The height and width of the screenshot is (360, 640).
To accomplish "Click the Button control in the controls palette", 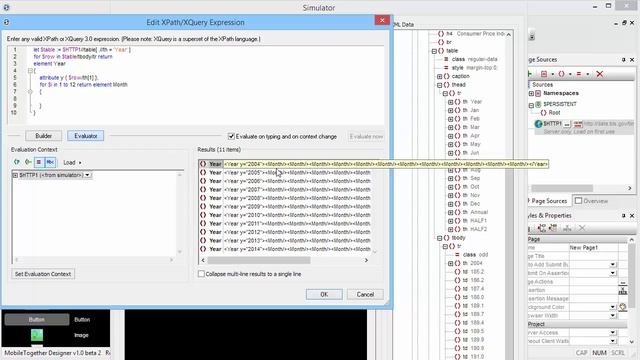I will click(x=37, y=320).
